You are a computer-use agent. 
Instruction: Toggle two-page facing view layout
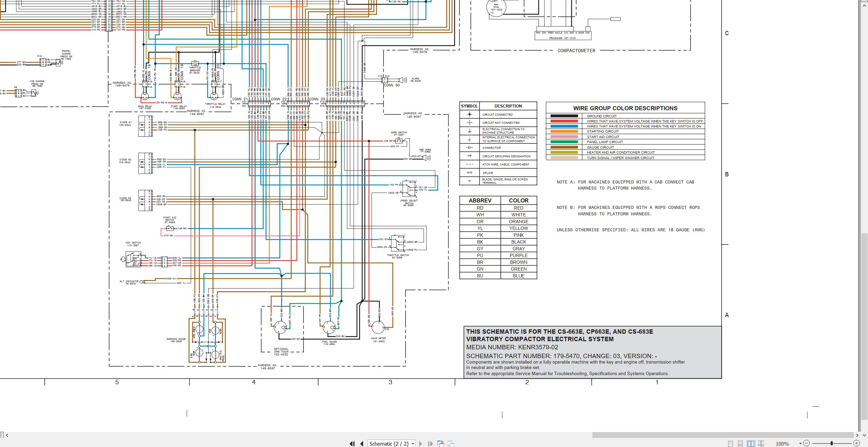pyautogui.click(x=751, y=444)
